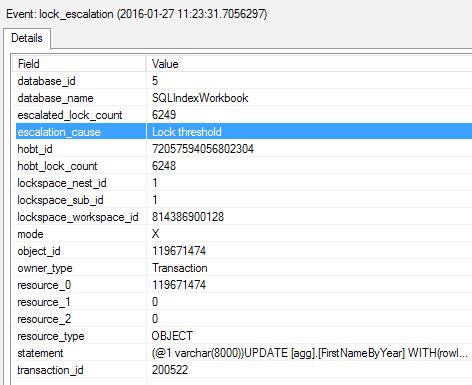Click the value 6249

click(x=164, y=115)
